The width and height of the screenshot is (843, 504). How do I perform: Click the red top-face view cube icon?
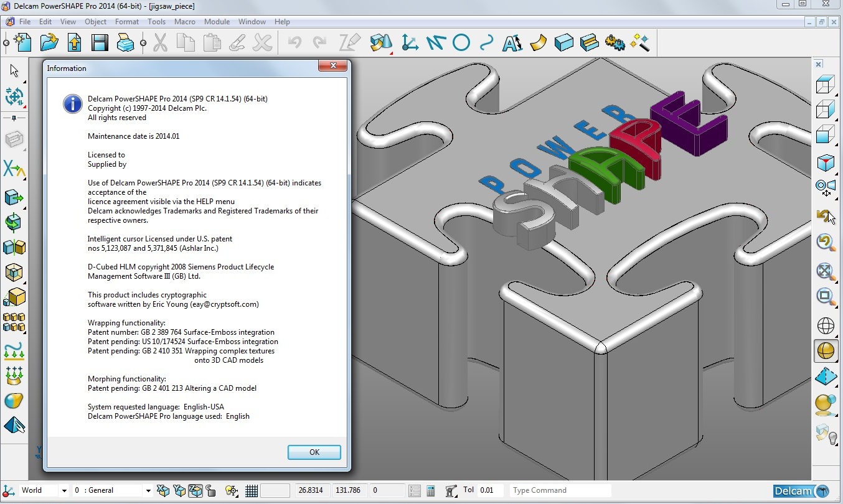coord(826,163)
